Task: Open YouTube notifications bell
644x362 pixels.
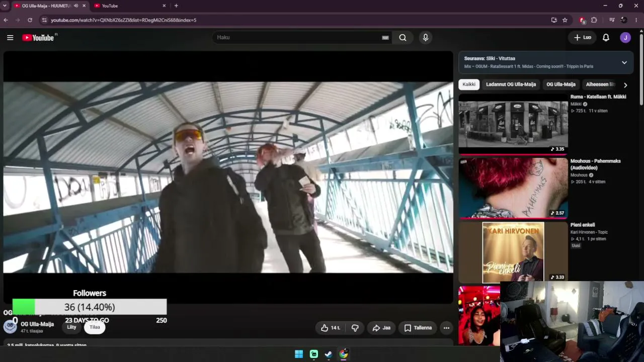Action: pos(606,38)
